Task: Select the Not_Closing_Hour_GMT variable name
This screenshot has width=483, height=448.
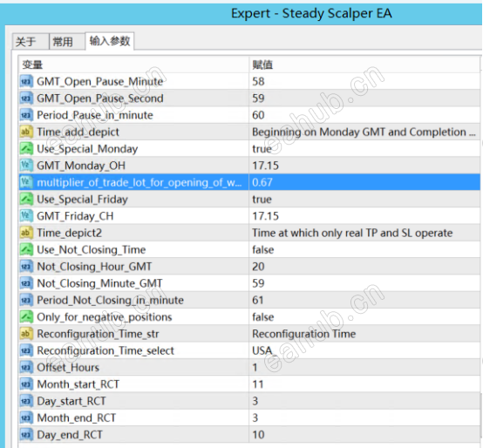Action: (94, 267)
